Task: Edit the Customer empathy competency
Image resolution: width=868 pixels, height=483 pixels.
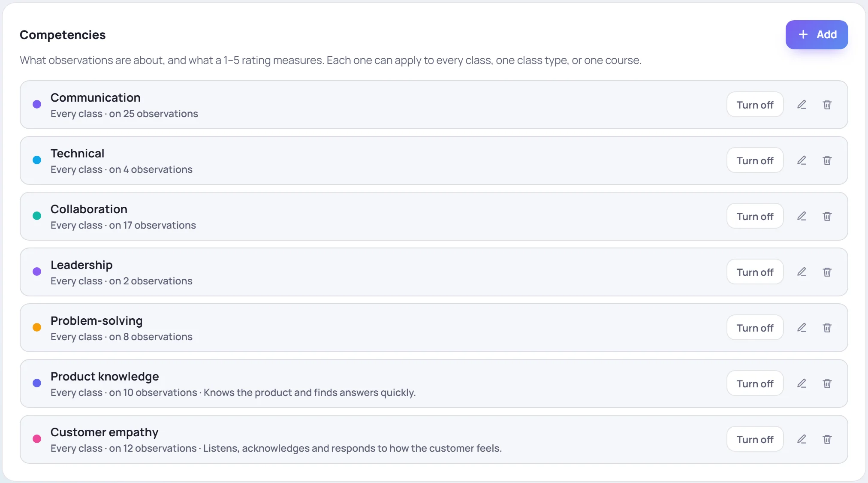Action: [802, 439]
